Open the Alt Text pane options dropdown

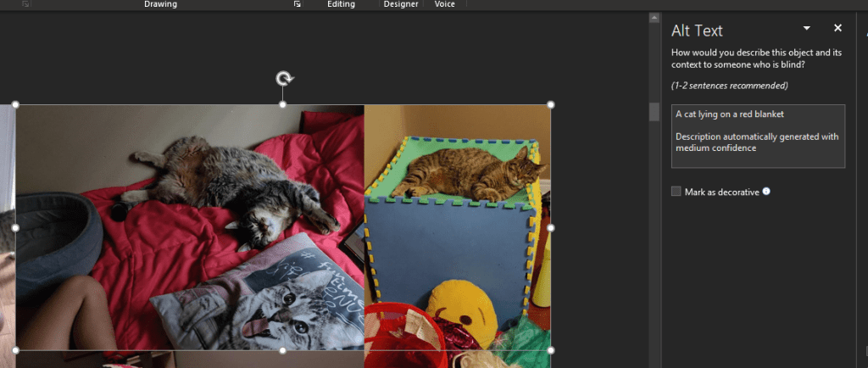(x=807, y=28)
